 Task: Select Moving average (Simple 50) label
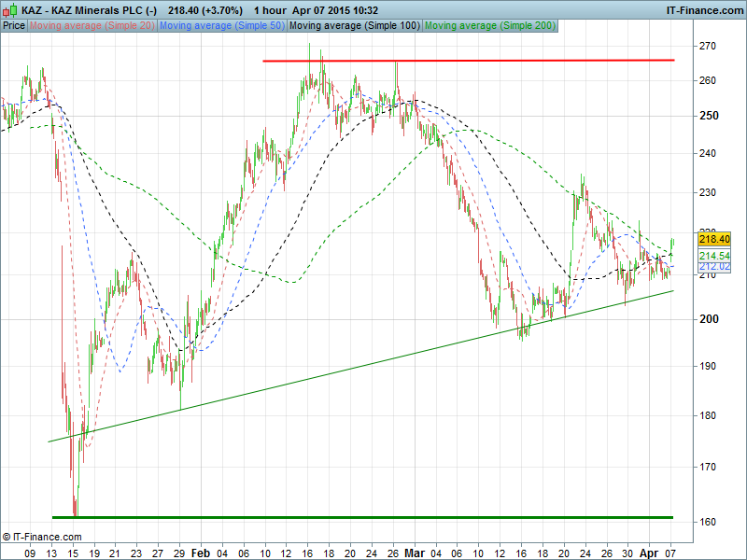click(x=221, y=26)
